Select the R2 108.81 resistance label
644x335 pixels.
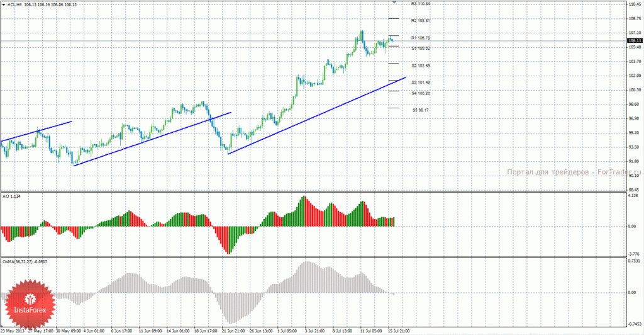[x=421, y=21]
